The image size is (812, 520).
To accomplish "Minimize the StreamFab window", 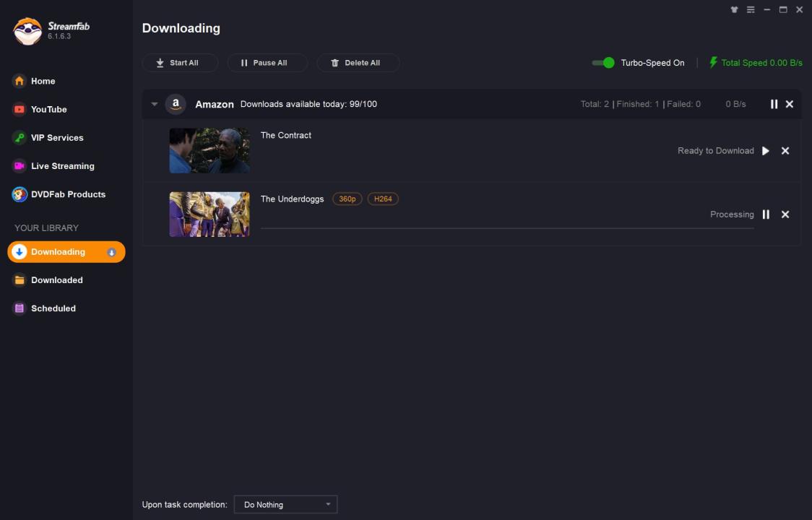I will (767, 10).
